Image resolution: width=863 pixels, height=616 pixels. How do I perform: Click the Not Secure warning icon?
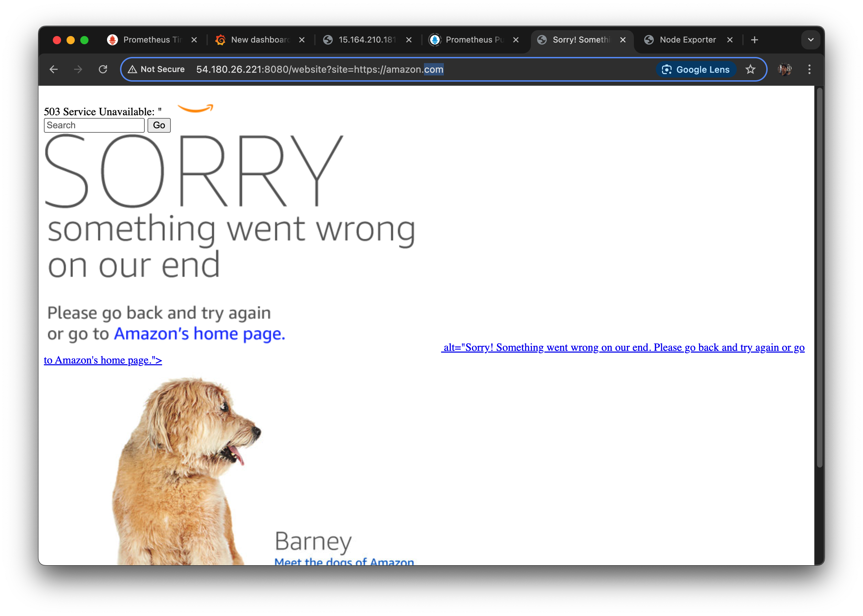click(132, 69)
